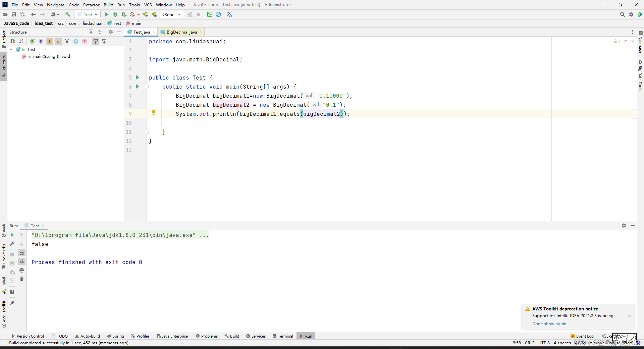The image size is (644, 349).
Task: Open the VCS menu
Action: point(148,5)
